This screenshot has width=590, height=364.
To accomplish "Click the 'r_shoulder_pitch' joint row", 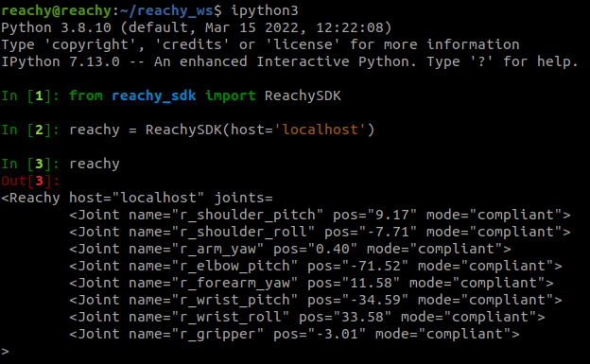I will (320, 215).
